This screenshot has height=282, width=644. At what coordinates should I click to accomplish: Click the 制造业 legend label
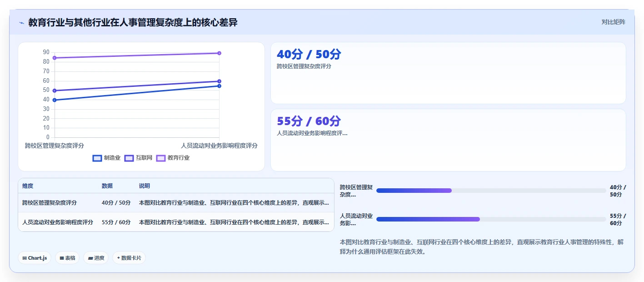click(112, 158)
